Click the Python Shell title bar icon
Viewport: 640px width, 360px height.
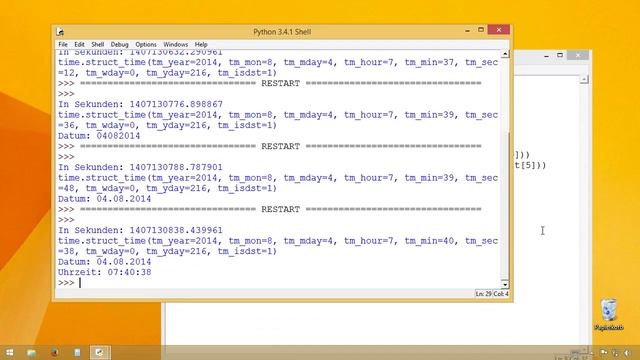pyautogui.click(x=60, y=31)
